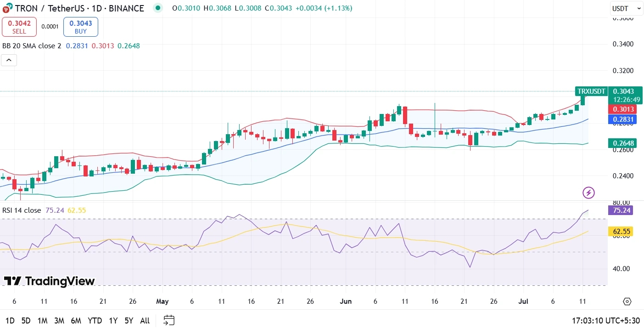Viewport: 644px width, 329px height.
Task: Select the 1D time range
Action: 10,321
